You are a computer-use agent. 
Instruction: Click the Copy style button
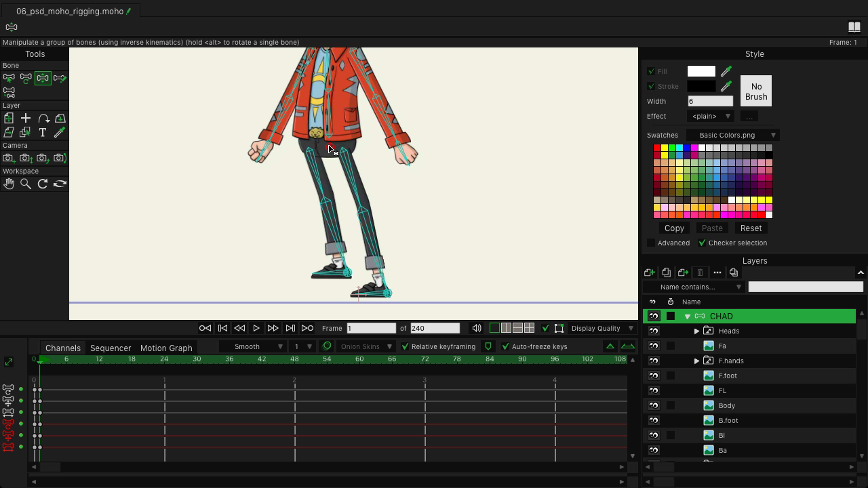click(x=674, y=228)
